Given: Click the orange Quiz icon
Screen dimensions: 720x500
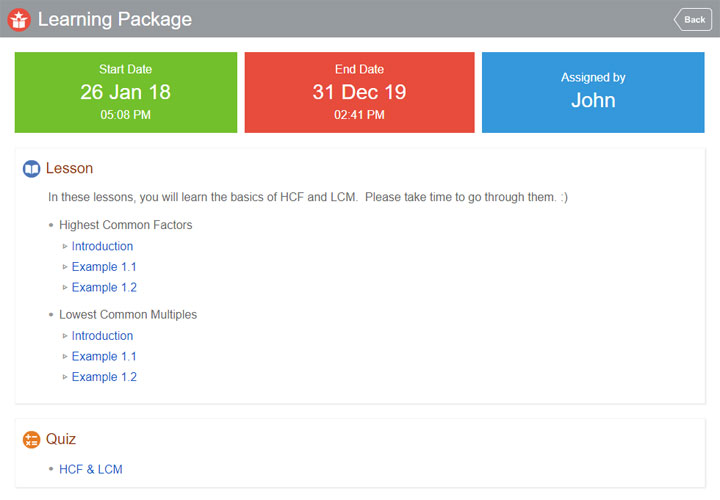Looking at the screenshot, I should [x=31, y=439].
